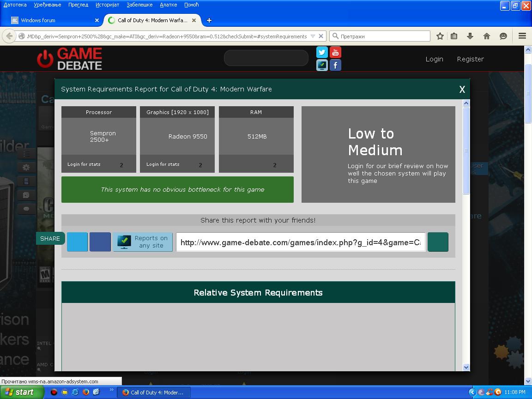Screen dimensions: 532x399
Task: Launch Firefox from quick launch
Action: [86, 392]
